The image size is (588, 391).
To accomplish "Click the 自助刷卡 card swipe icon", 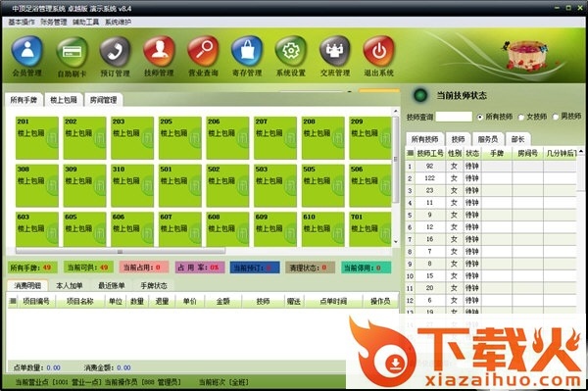I will click(72, 51).
